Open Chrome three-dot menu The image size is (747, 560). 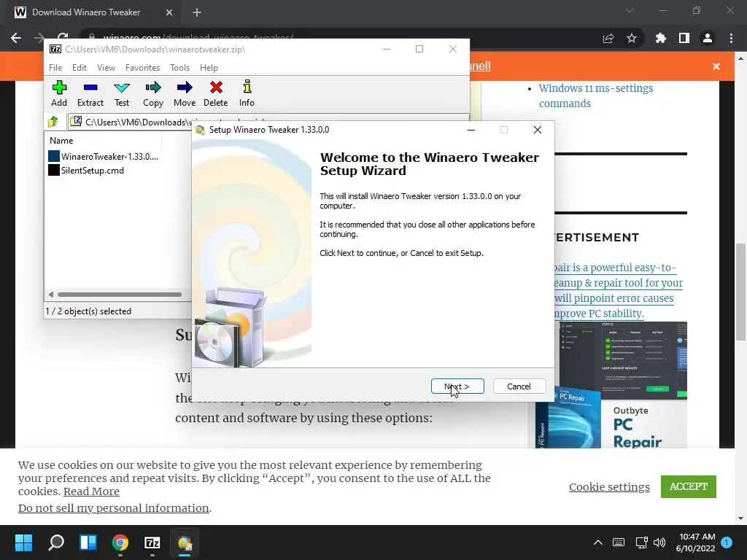coord(731,38)
